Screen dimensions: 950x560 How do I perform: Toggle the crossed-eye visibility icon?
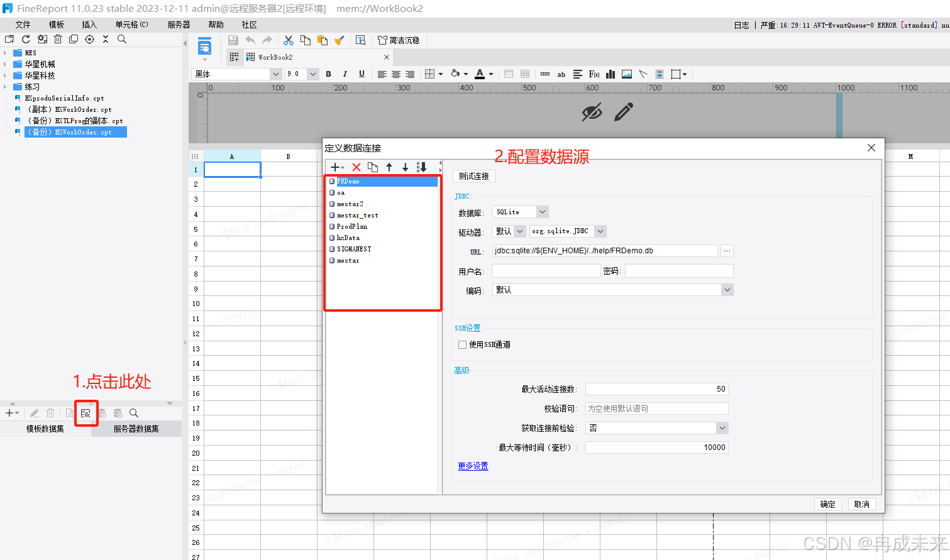click(592, 113)
